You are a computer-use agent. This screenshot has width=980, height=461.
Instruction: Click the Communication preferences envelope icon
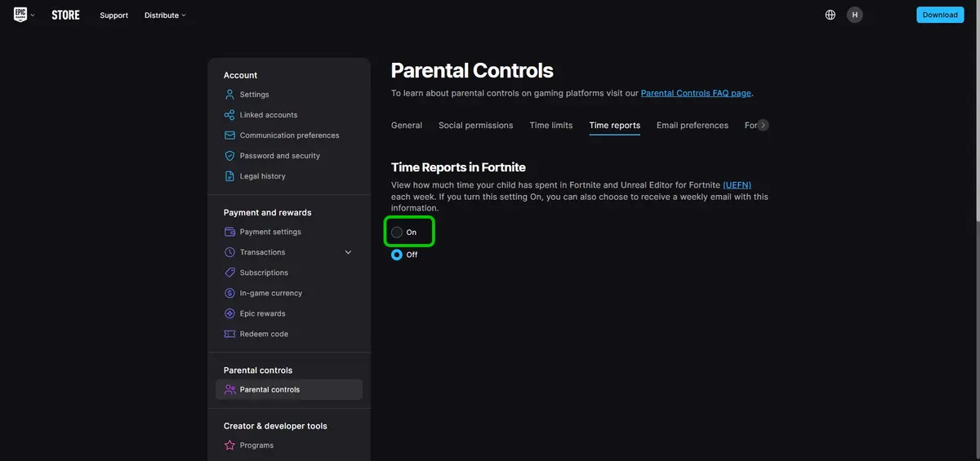(x=229, y=135)
